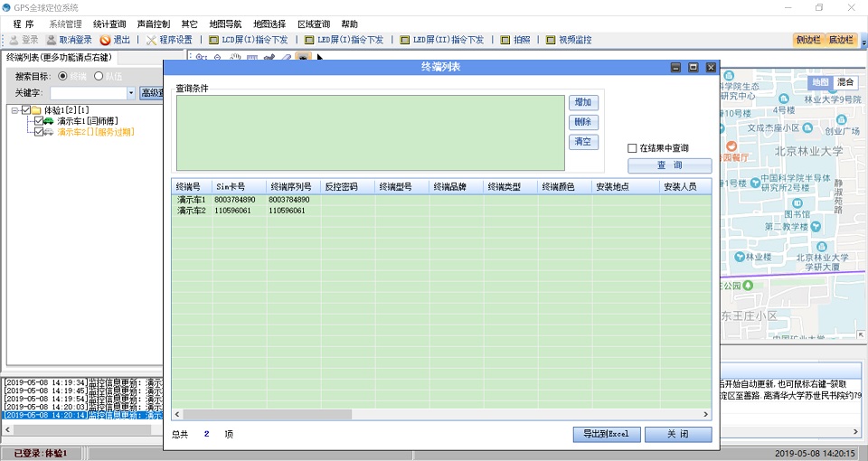
Task: Click the 查询 search button
Action: pyautogui.click(x=669, y=165)
